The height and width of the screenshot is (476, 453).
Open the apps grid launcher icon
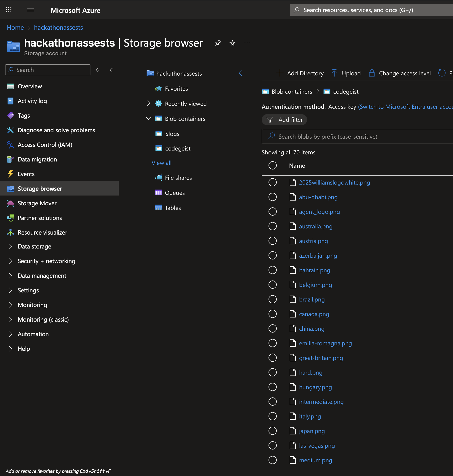(9, 10)
